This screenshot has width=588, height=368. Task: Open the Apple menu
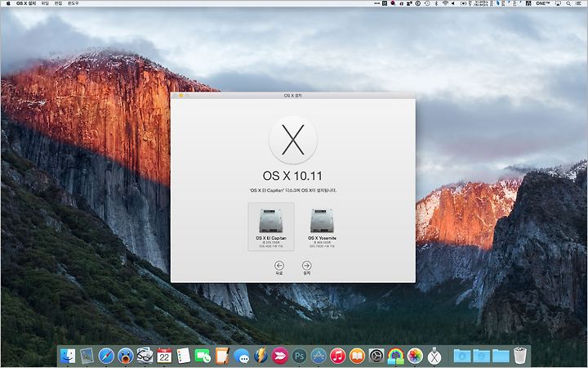[9, 3]
